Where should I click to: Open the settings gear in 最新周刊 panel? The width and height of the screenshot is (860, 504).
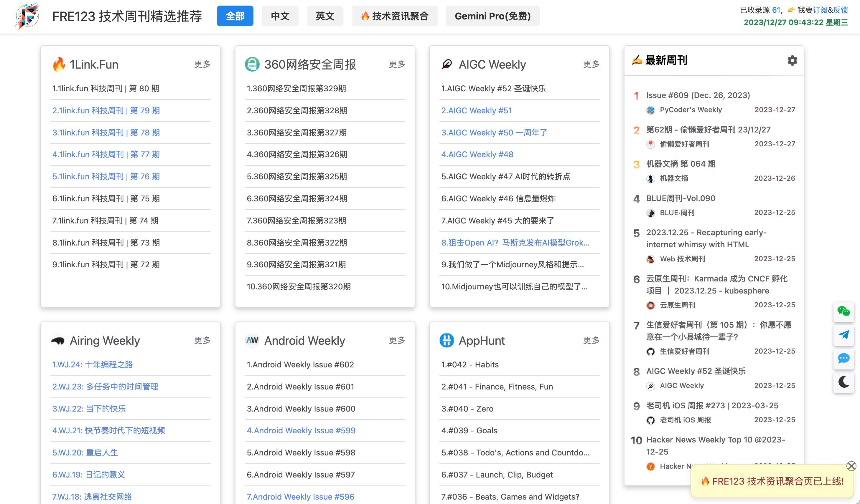point(793,60)
